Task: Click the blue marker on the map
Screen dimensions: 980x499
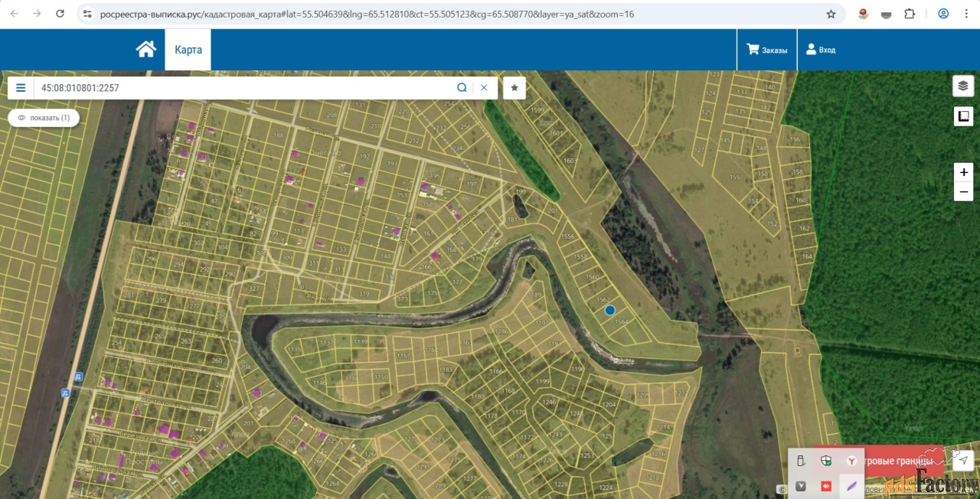Action: click(x=610, y=310)
